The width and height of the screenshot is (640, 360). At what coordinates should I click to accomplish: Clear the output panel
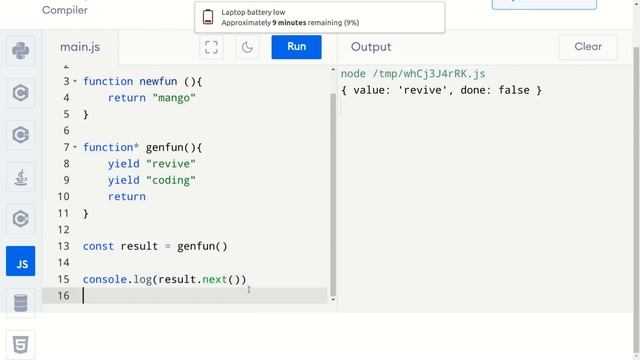pyautogui.click(x=588, y=47)
